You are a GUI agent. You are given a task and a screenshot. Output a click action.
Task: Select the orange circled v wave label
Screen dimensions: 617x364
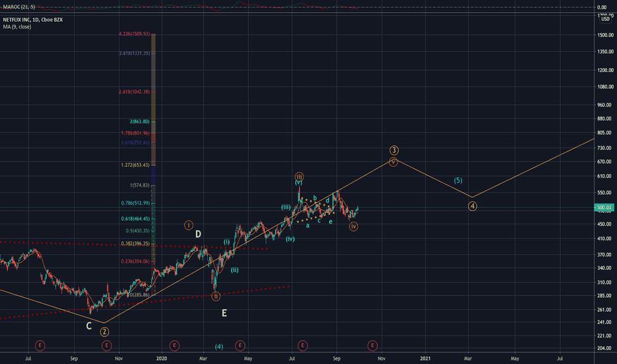(x=393, y=161)
